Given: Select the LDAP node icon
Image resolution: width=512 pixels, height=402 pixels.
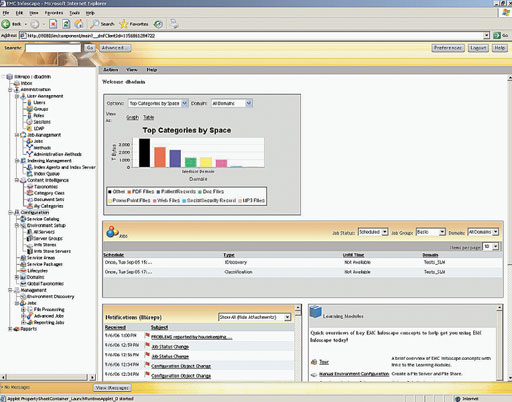Looking at the screenshot, I should point(29,128).
